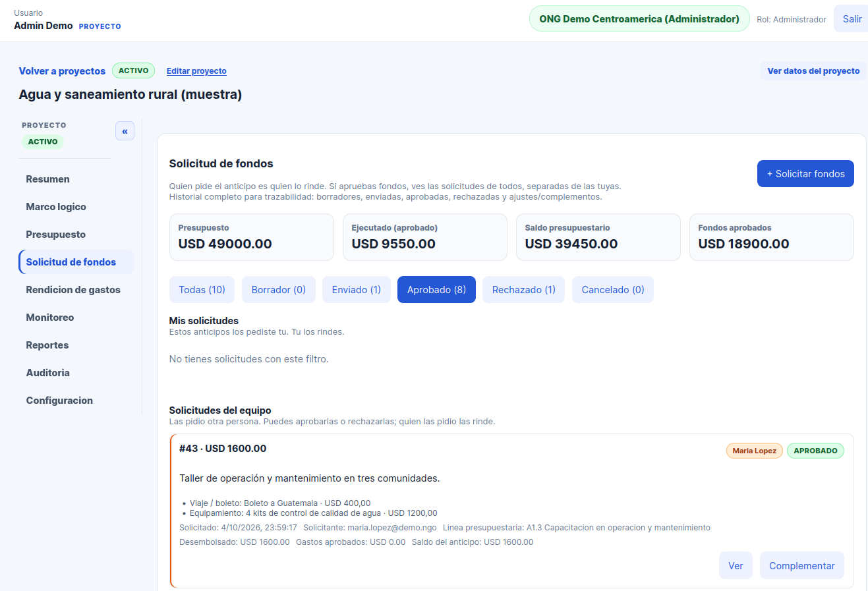Click the ONG Demo Centroamerica organization badge
This screenshot has width=868, height=591.
point(639,19)
